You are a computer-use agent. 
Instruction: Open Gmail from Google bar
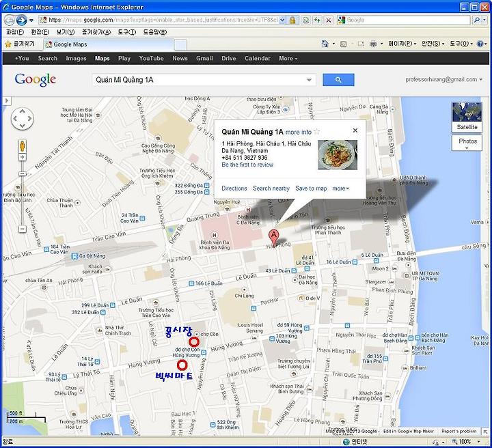click(x=204, y=58)
